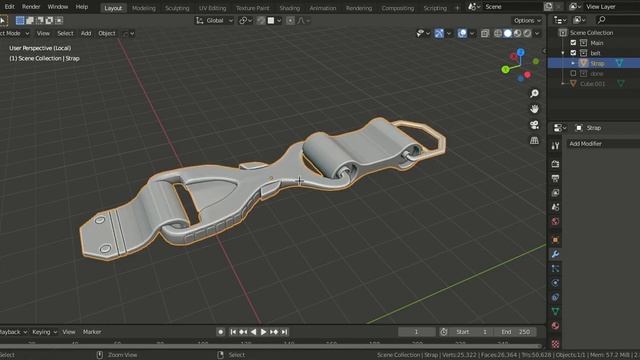Click the viewport zoom magnifier icon
Screen dimensions: 640x360
[534, 93]
